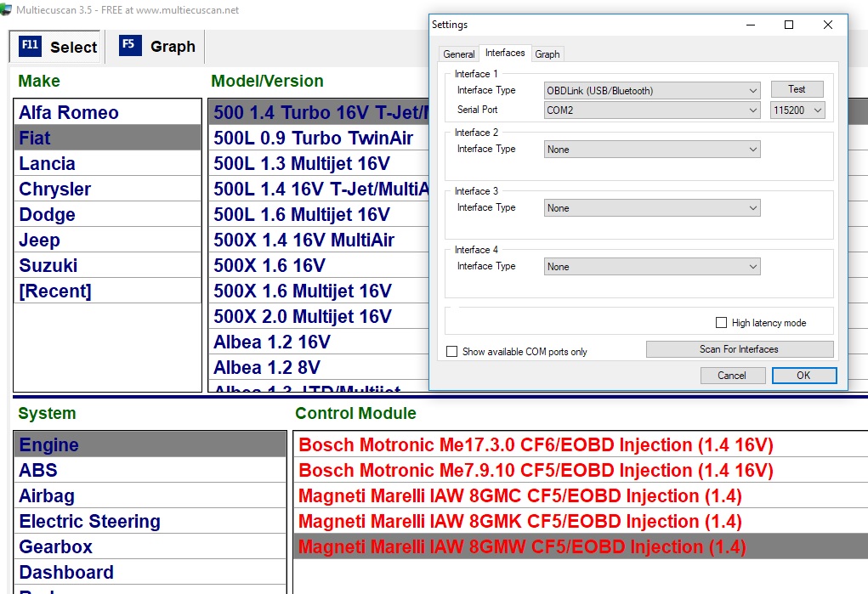Toggle Show available COM ports only
The width and height of the screenshot is (868, 594).
[x=451, y=352]
